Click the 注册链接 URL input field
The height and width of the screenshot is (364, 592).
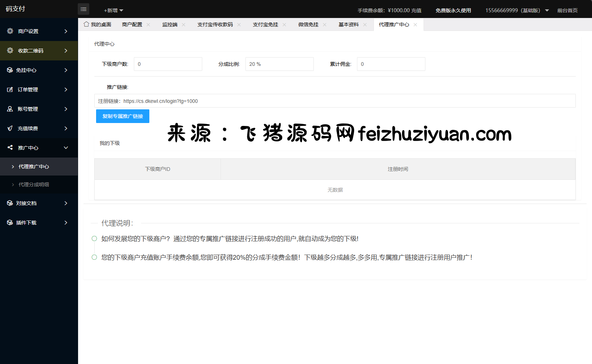pos(335,101)
